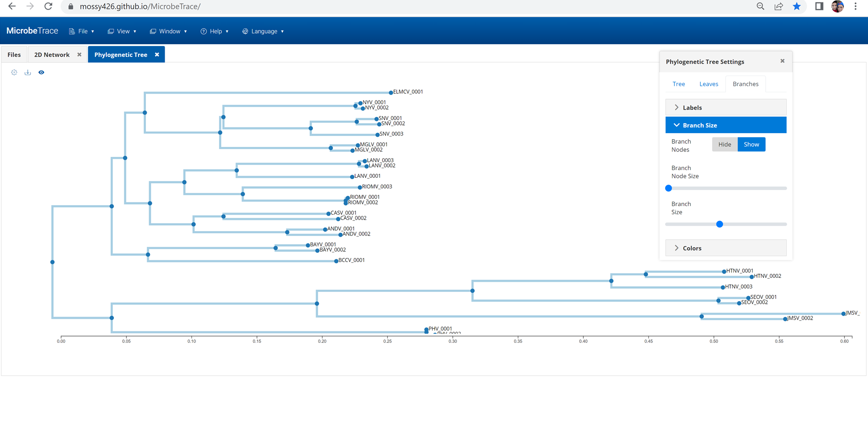Open the 2D Network tab
The image size is (868, 437).
[51, 54]
